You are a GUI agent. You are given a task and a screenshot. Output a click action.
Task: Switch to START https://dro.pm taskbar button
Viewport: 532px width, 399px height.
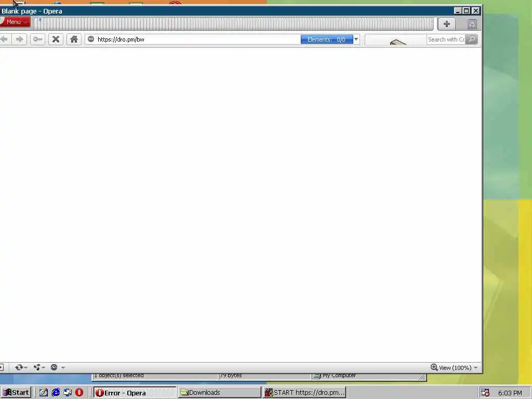pyautogui.click(x=304, y=393)
